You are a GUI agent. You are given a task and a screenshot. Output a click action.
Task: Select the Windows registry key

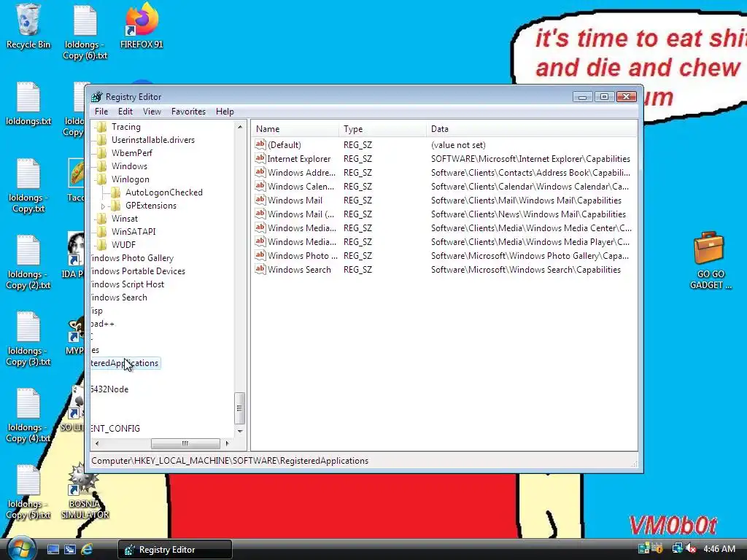[129, 166]
